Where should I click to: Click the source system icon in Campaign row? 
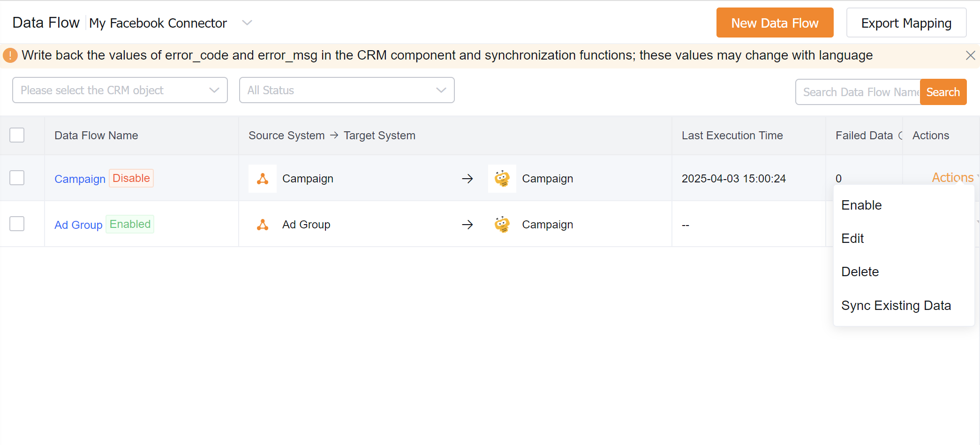click(263, 179)
